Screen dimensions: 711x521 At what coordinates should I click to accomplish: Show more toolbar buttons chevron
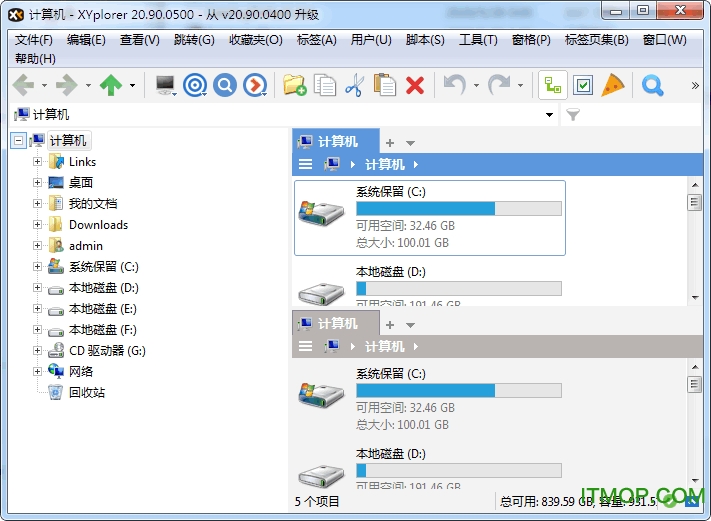[x=695, y=85]
